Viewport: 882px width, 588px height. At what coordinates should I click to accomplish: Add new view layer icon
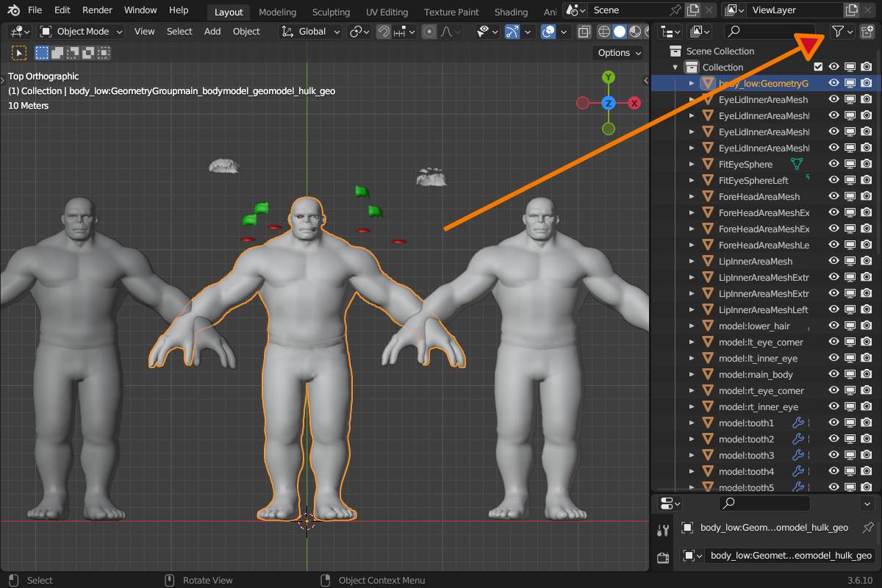pyautogui.click(x=851, y=10)
